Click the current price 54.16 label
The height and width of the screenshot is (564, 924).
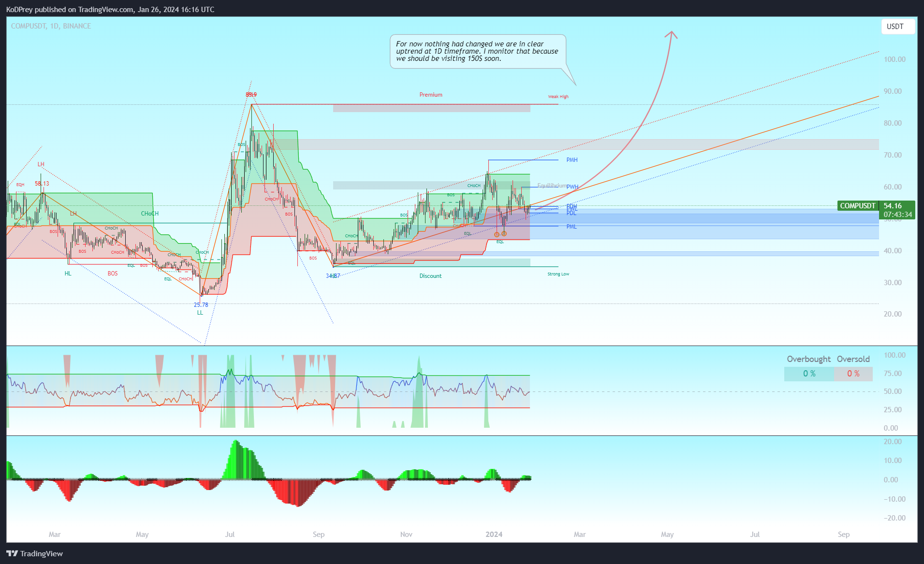[893, 206]
